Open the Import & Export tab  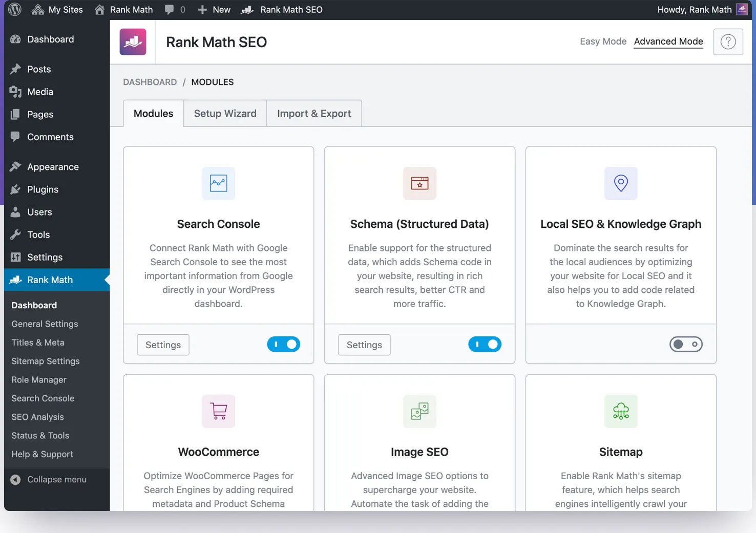coord(314,114)
